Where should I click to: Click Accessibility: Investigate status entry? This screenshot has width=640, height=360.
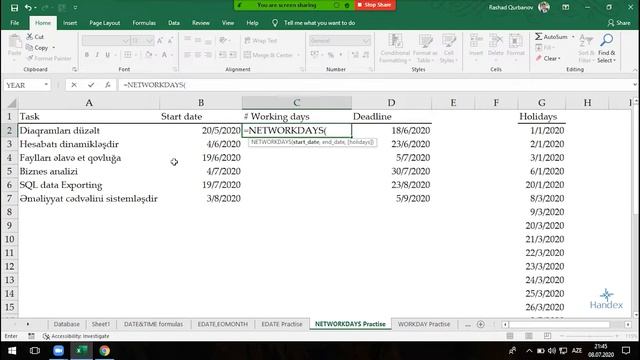point(76,336)
